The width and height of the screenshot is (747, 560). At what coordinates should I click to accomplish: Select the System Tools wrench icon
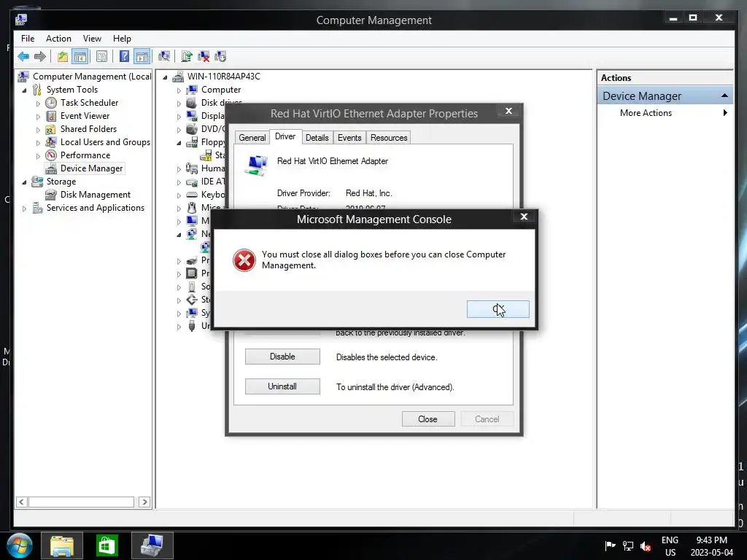pyautogui.click(x=37, y=90)
